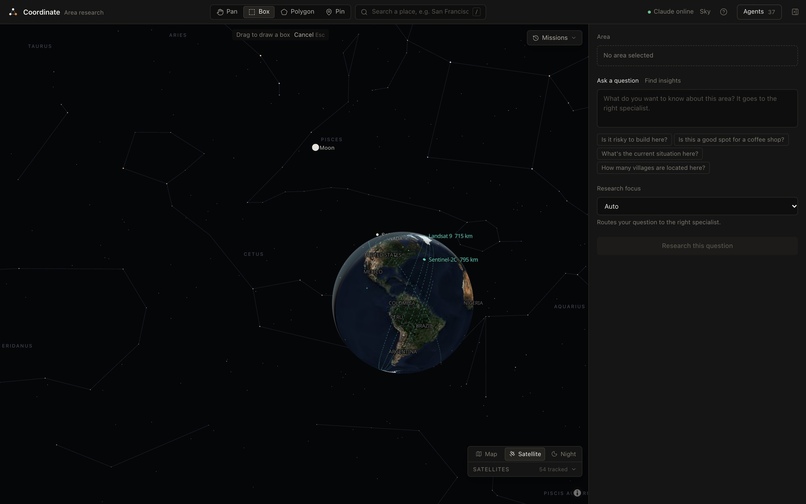Switch to the Ask a question tab
The image size is (806, 504).
(x=617, y=81)
